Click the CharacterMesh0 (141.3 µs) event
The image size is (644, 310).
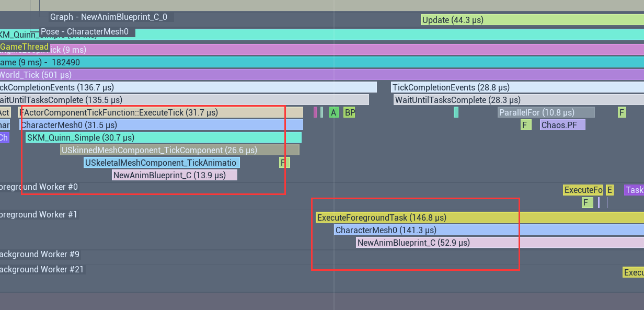click(489, 230)
